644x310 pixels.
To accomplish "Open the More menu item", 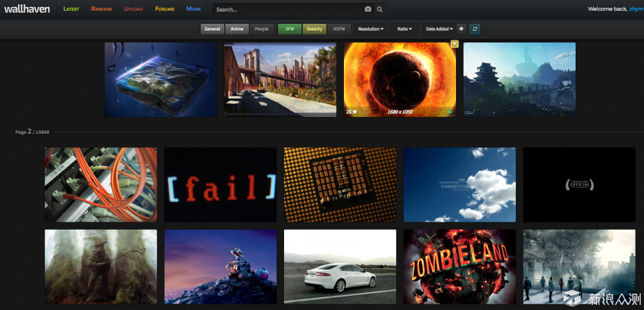I will (194, 9).
